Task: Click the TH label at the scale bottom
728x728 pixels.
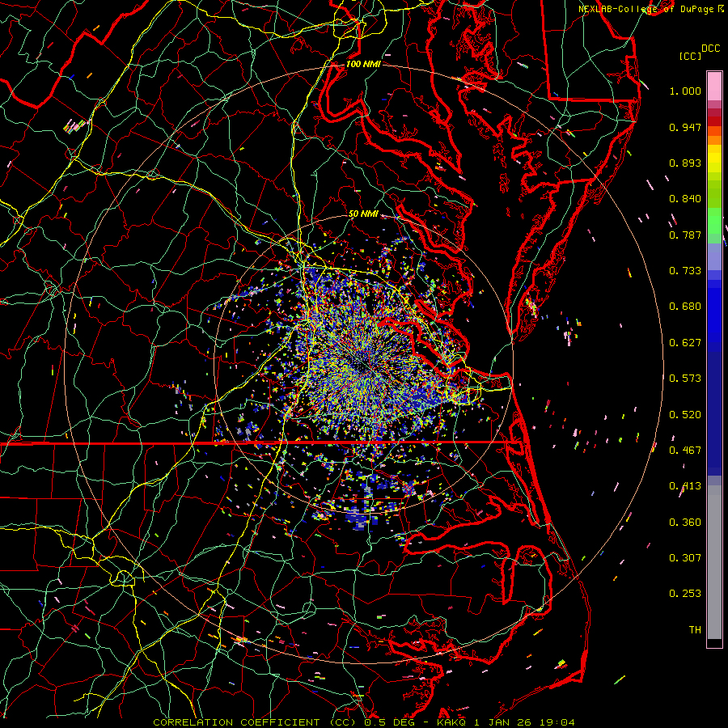Action: click(695, 630)
